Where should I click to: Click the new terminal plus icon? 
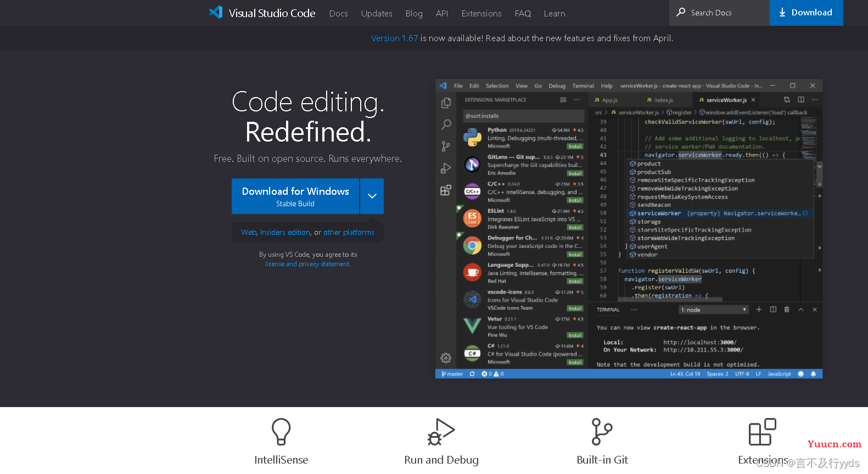pos(759,309)
